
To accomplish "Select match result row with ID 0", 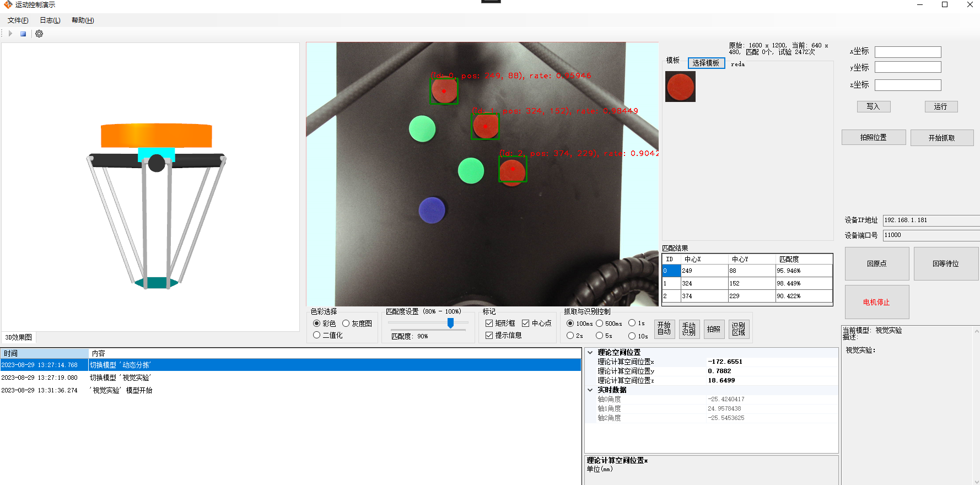I will pyautogui.click(x=747, y=271).
